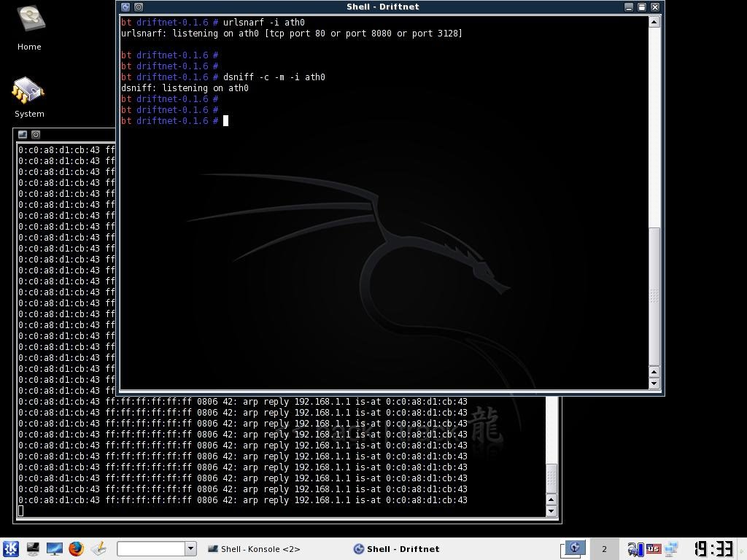This screenshot has height=560, width=747.
Task: Launch Konsole terminal from the panel
Action: (x=33, y=549)
